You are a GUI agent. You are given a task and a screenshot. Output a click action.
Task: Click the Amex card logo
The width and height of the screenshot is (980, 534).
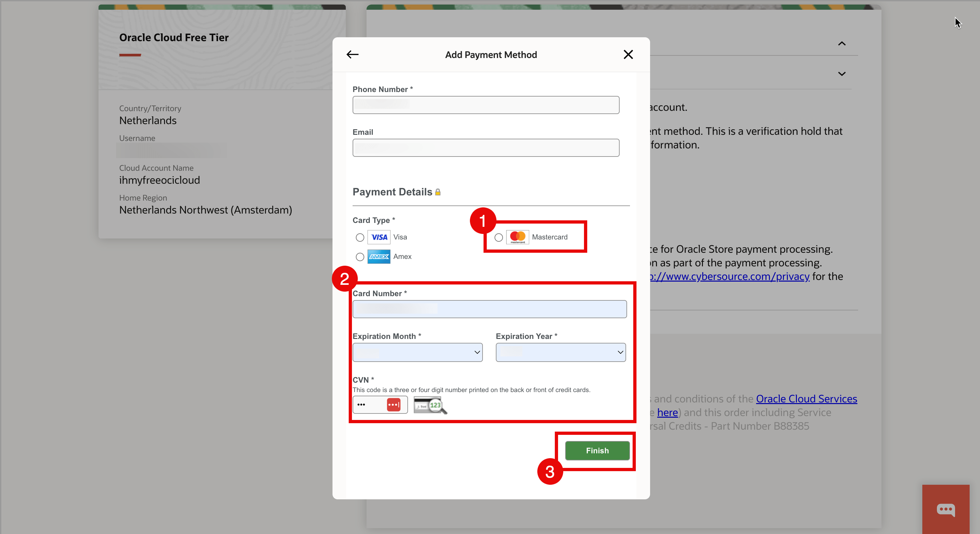[x=379, y=257]
